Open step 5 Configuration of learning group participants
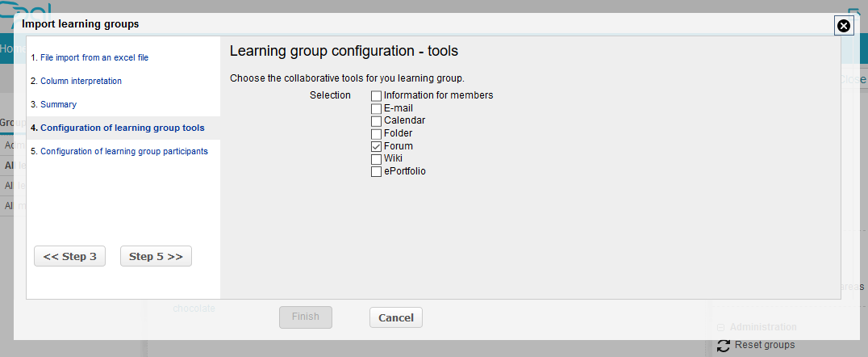Image resolution: width=868 pixels, height=357 pixels. [x=123, y=152]
